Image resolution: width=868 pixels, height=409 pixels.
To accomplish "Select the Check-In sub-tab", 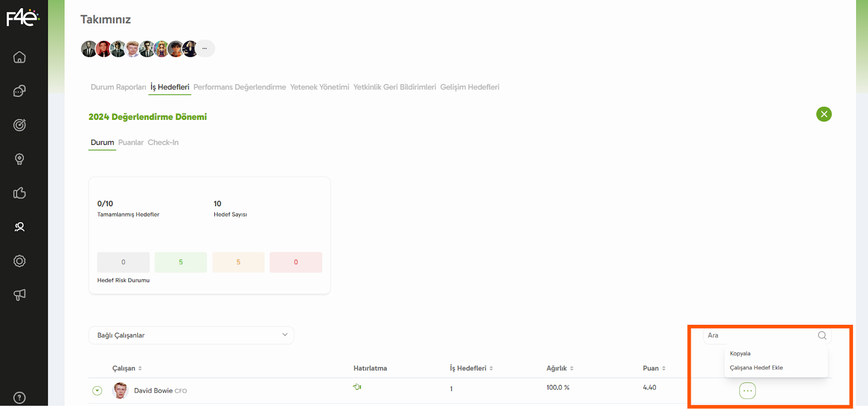I will [x=163, y=143].
